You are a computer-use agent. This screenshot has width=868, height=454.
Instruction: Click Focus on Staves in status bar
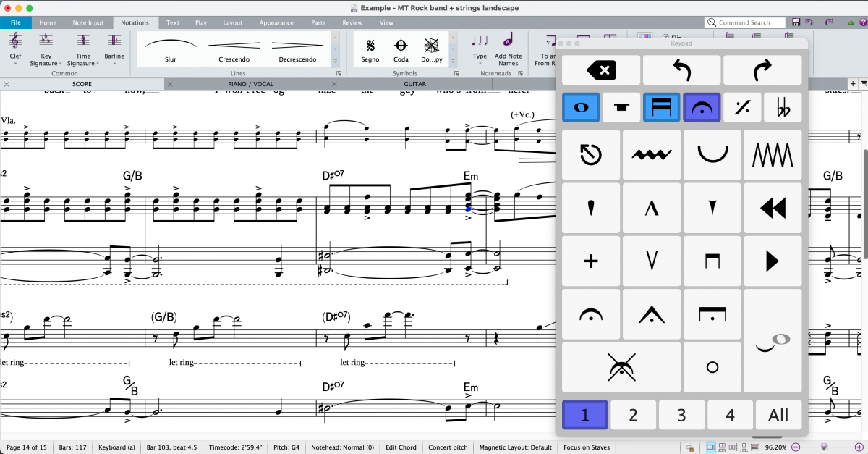(587, 447)
